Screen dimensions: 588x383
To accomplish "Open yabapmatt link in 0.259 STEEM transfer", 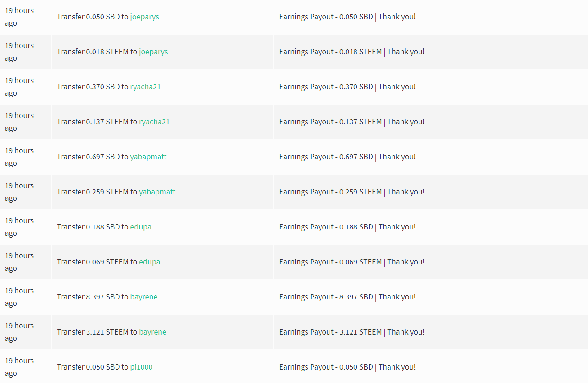I will (157, 192).
